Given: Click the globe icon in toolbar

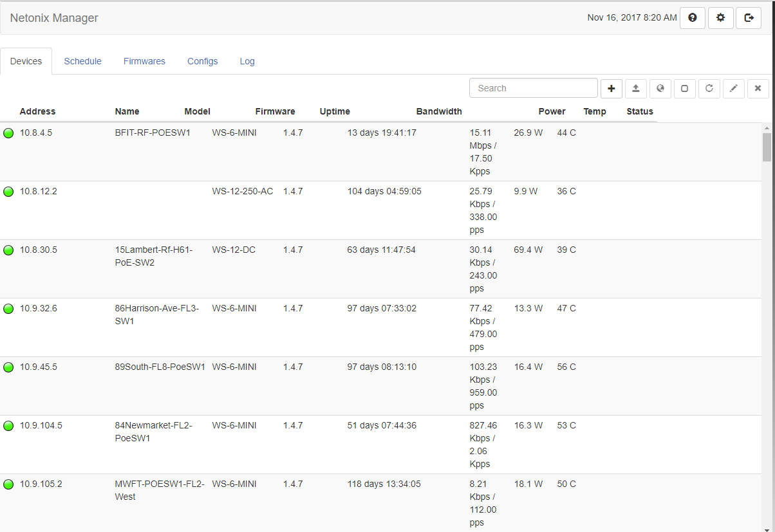Looking at the screenshot, I should (x=660, y=88).
